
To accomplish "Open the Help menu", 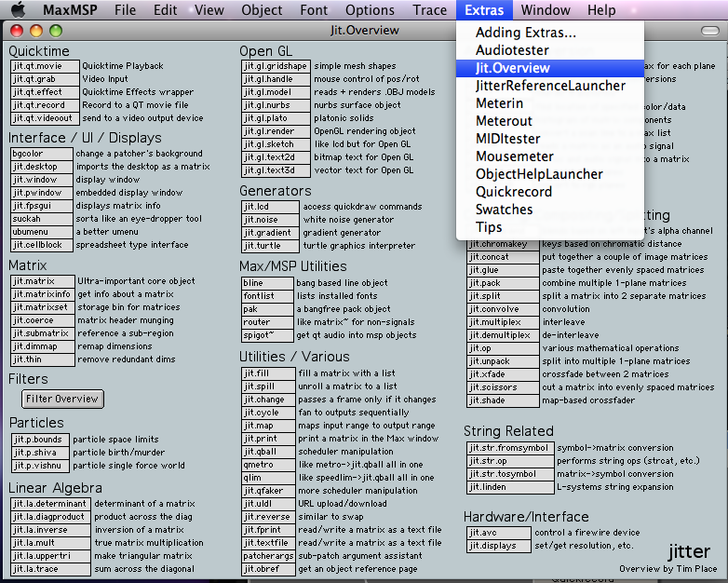I will 601,9.
